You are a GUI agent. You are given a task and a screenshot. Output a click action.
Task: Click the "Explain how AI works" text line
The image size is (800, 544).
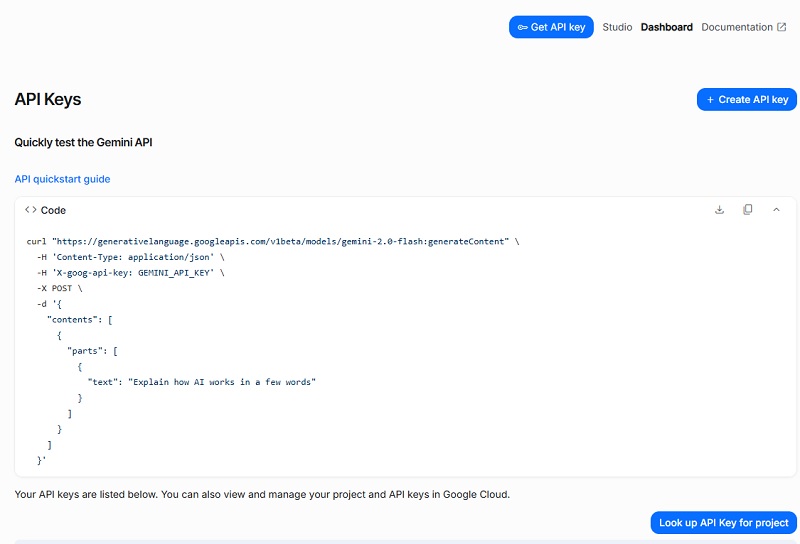[201, 382]
